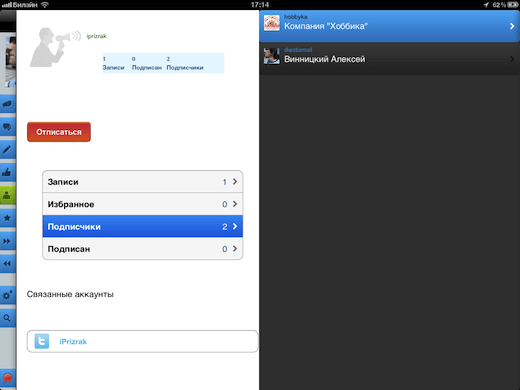Tap the diesbemol username label
The image size is (520, 390).
point(298,50)
